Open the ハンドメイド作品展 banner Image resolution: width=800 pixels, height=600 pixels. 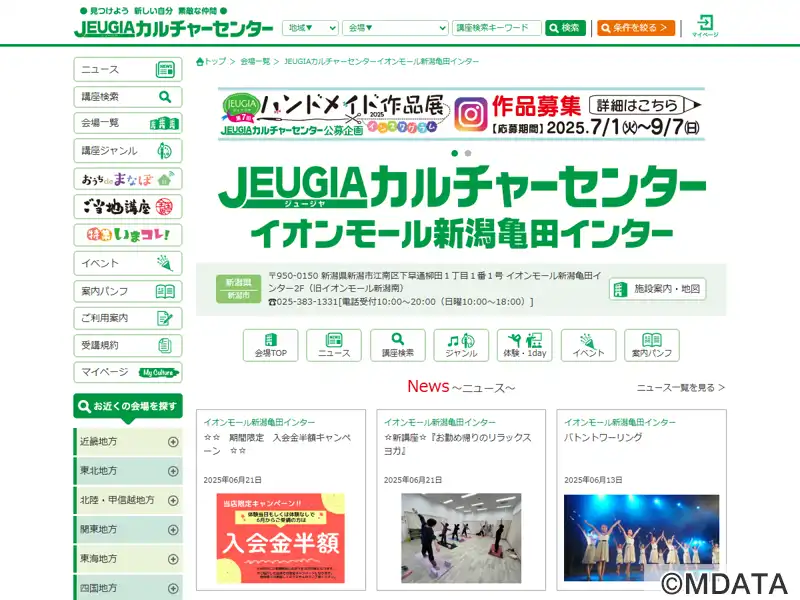461,114
